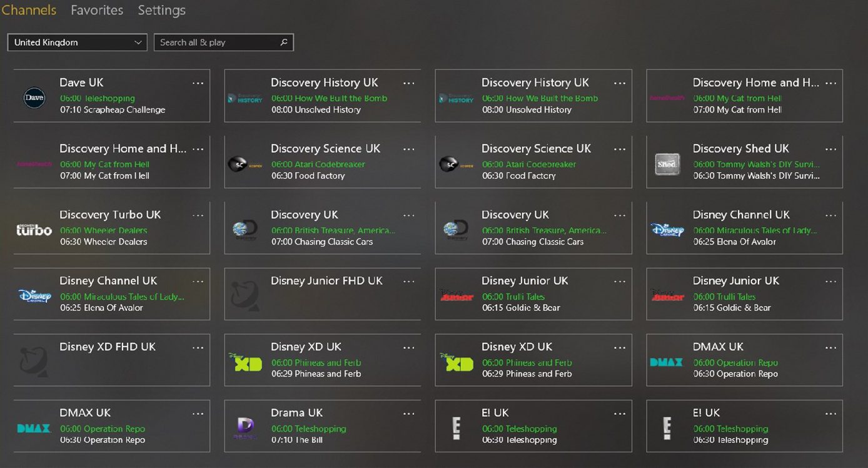
Task: Open the Drama UK channel title
Action: point(297,413)
